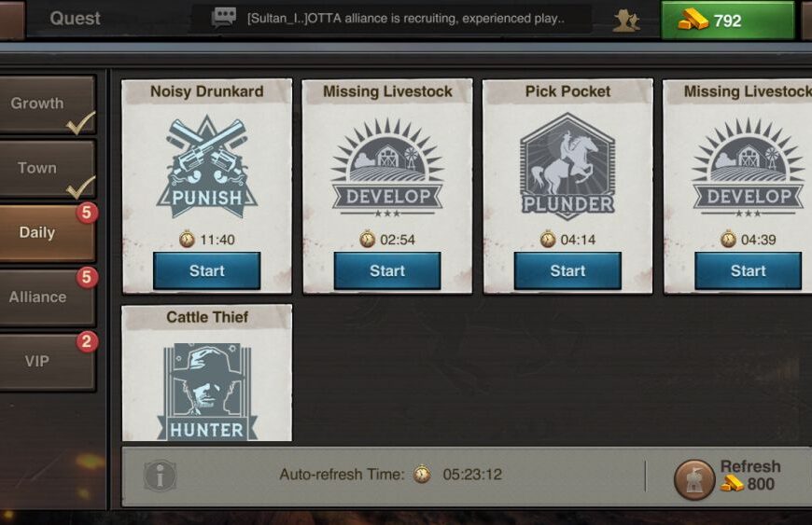Tap the gold bars balance of 792
The width and height of the screenshot is (812, 525).
(x=727, y=21)
